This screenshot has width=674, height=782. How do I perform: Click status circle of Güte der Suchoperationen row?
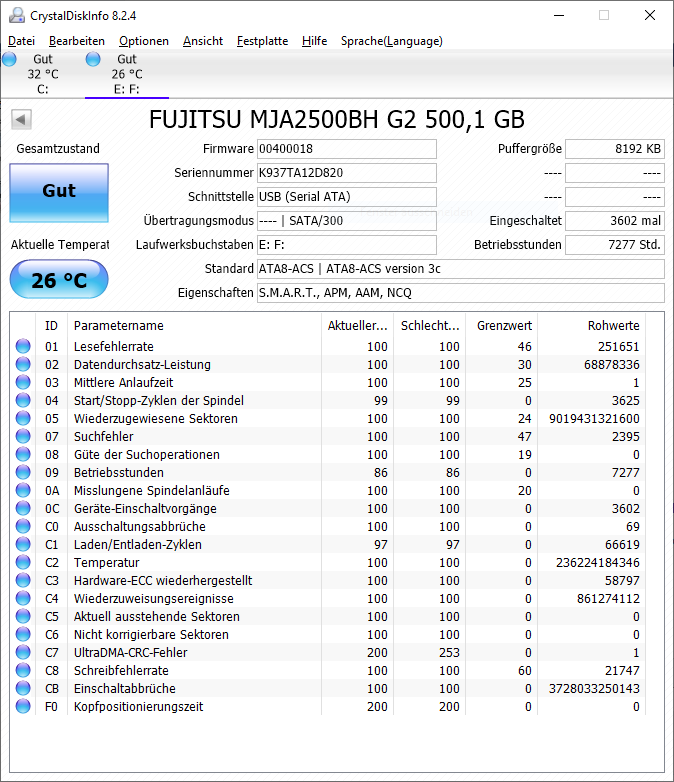click(23, 454)
